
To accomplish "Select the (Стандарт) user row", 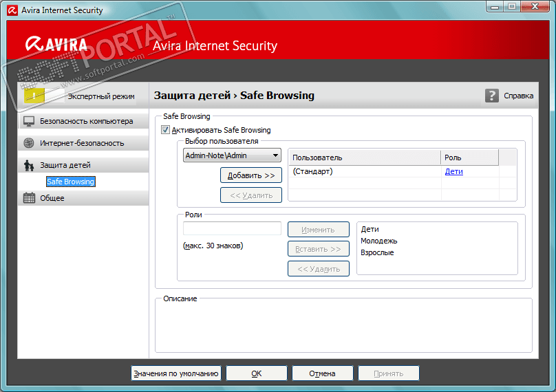I will click(394, 171).
